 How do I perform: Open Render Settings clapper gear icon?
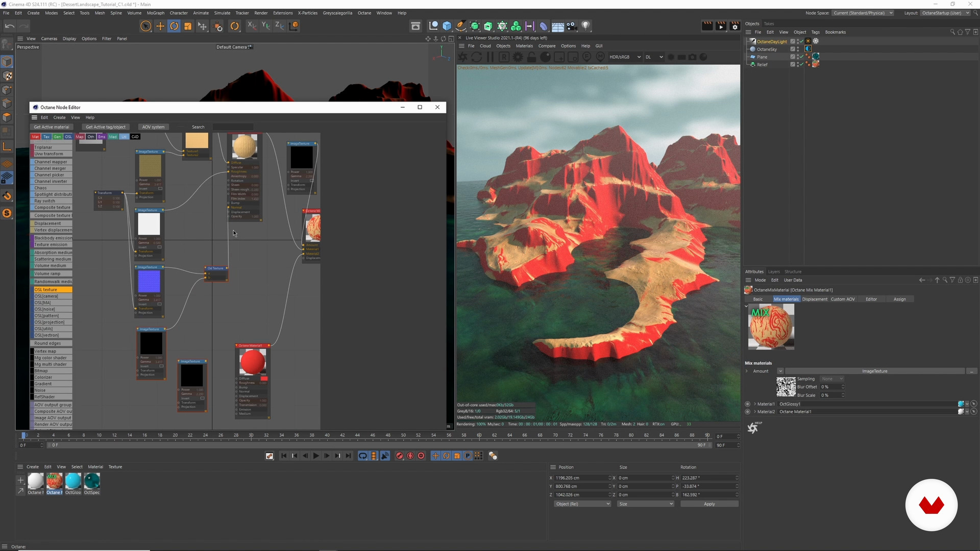[x=735, y=26]
